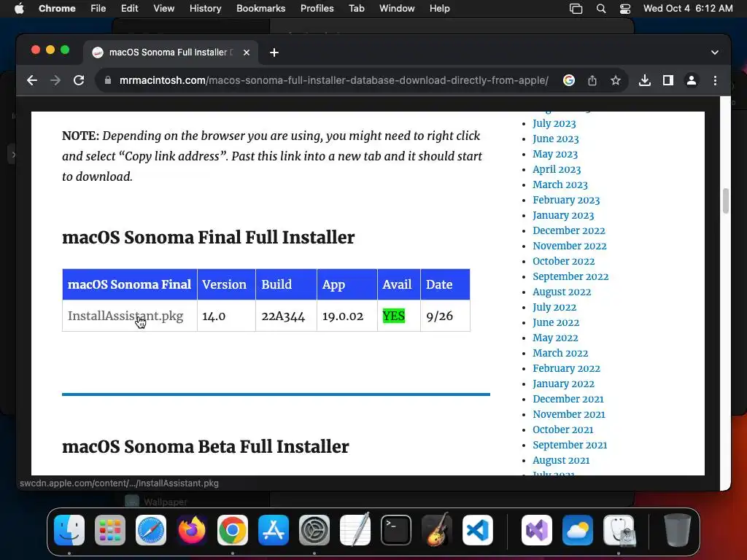Click the menu bar date and time
The image size is (747, 560).
click(688, 9)
